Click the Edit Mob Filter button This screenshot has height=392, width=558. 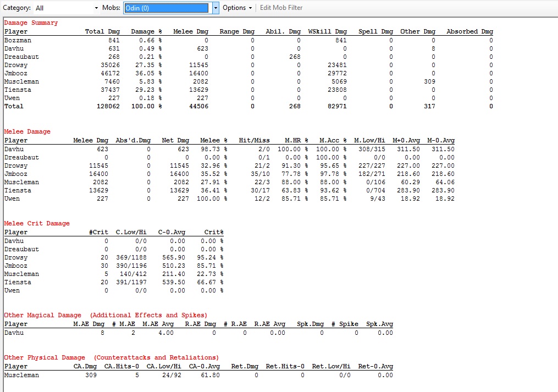tap(281, 8)
